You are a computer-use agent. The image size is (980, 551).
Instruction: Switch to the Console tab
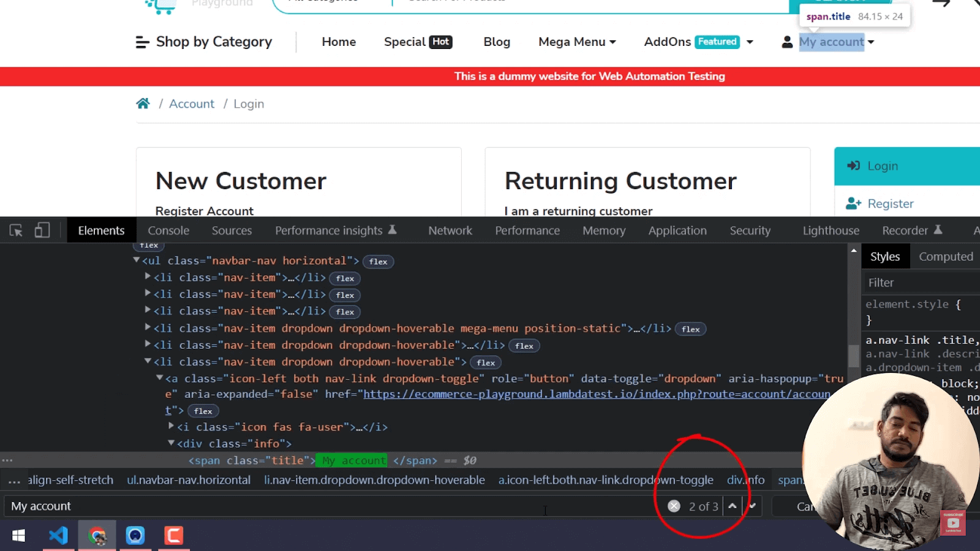(168, 230)
